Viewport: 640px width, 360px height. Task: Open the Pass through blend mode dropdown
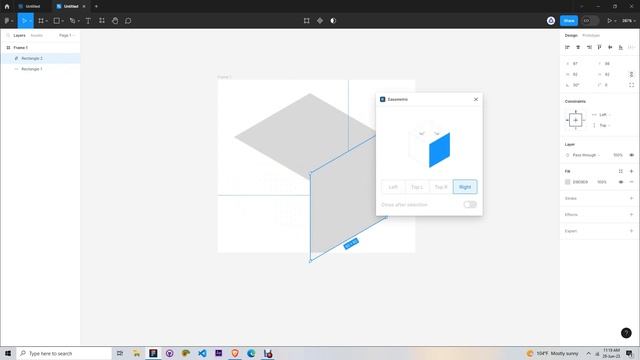(x=586, y=155)
